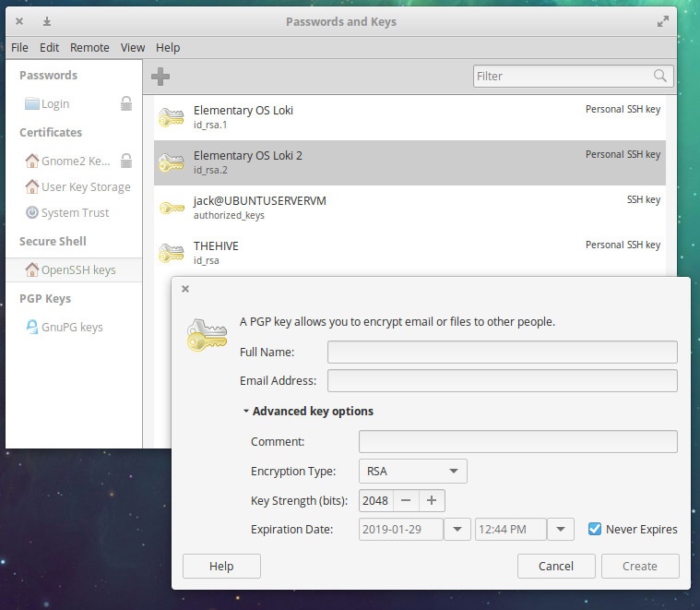Open the expiration date dropdown arrow
The height and width of the screenshot is (610, 700).
coord(457,530)
